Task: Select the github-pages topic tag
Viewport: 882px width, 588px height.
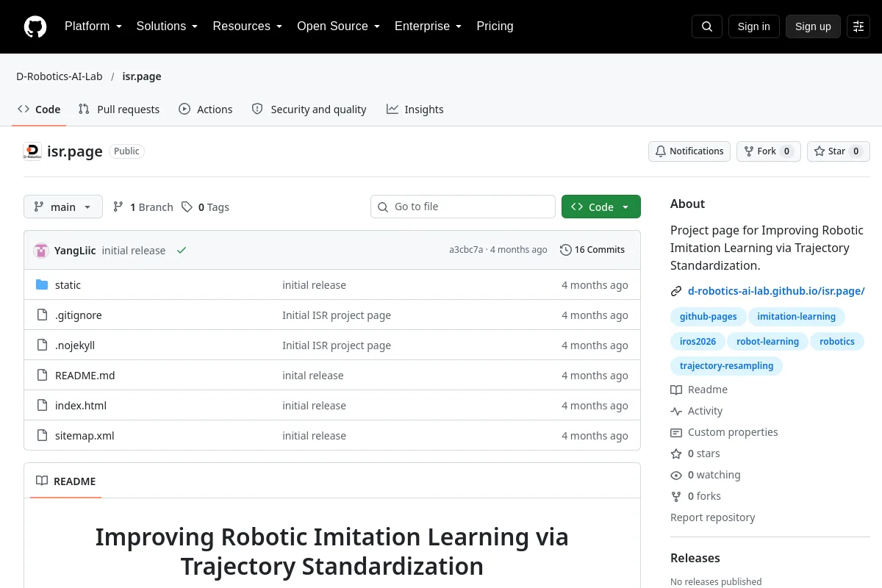Action: [709, 317]
